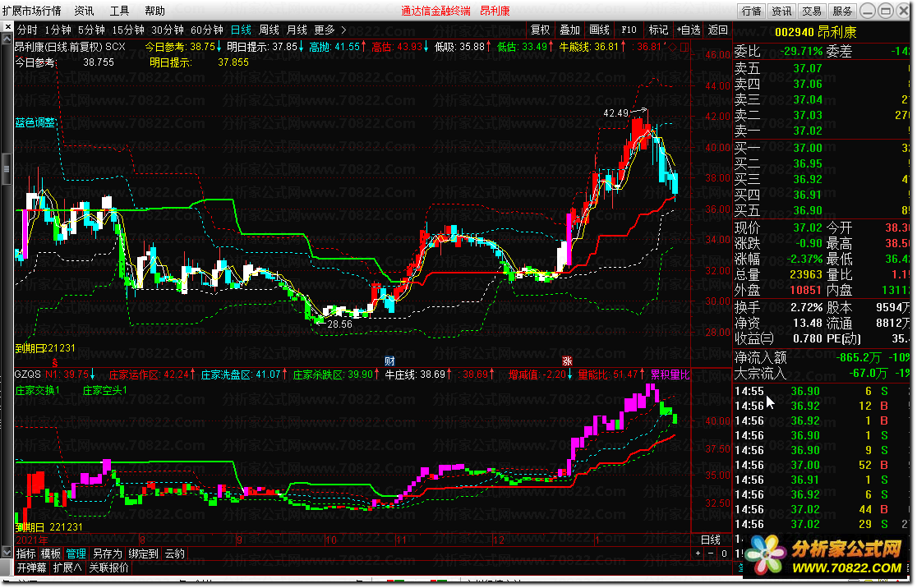The height and width of the screenshot is (588, 917).
Task: Click 买一 price 37.00 row
Action: (x=823, y=149)
